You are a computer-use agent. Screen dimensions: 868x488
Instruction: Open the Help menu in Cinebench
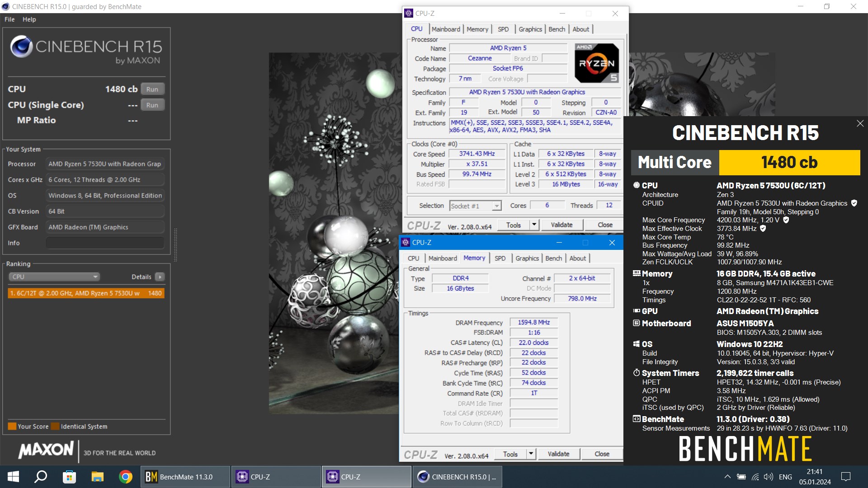click(29, 19)
